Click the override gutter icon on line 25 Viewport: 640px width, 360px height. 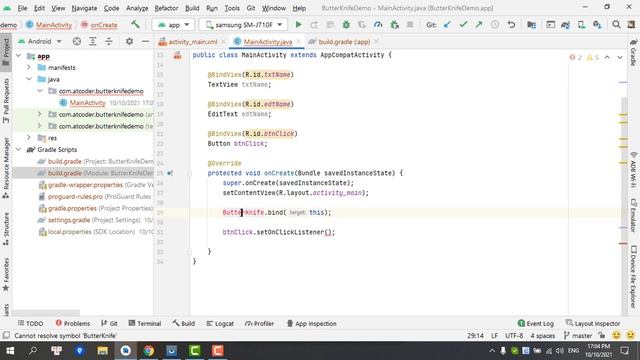tap(170, 173)
